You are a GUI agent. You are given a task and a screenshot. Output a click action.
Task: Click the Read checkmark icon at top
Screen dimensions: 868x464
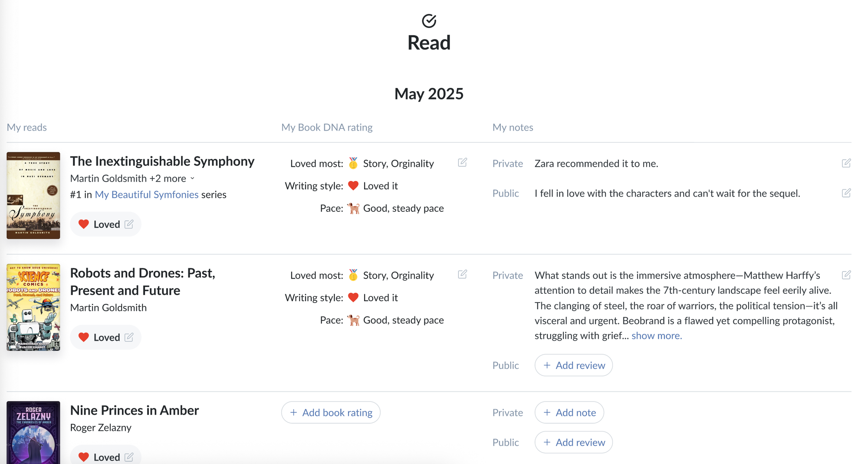coord(429,20)
